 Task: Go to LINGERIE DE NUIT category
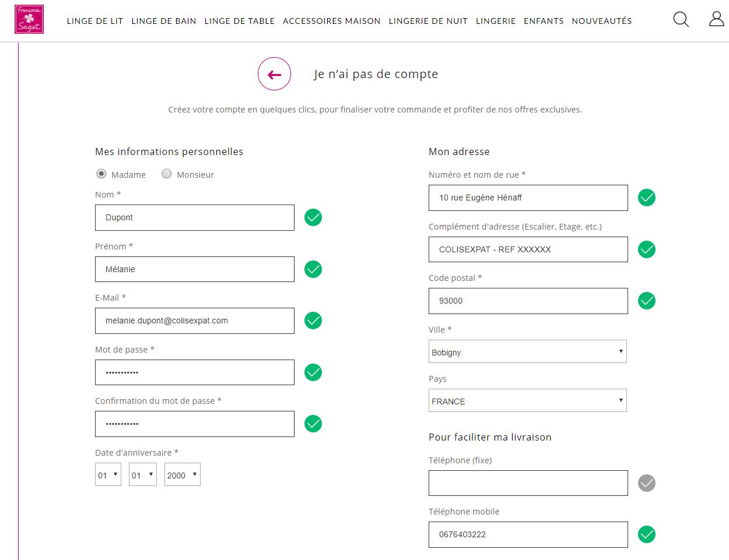[x=428, y=21]
